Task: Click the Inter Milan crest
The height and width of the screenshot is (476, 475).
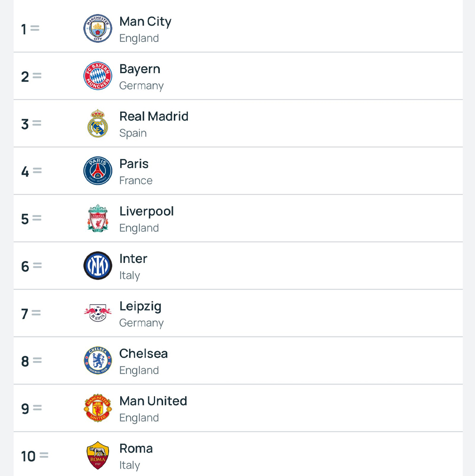Action: coord(98,266)
